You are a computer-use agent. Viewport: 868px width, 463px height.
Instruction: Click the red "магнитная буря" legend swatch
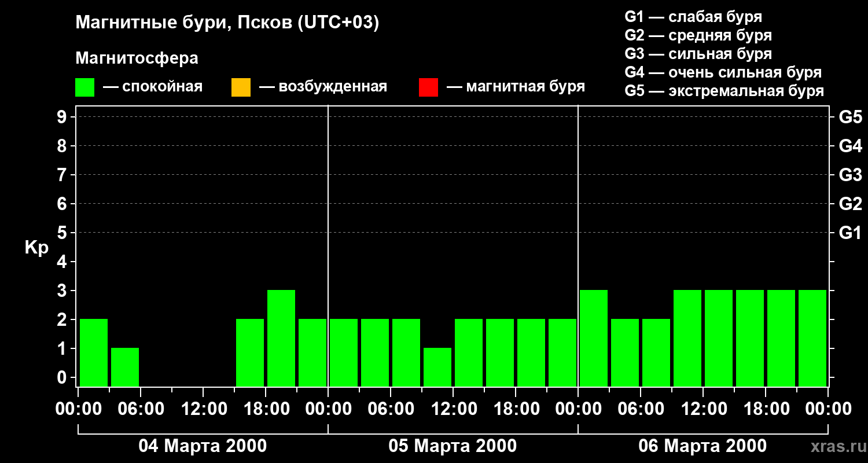(x=428, y=87)
